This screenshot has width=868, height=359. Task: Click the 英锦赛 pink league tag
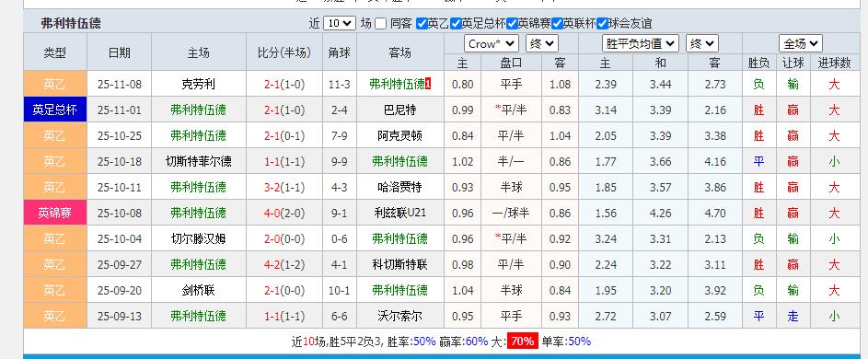[55, 213]
